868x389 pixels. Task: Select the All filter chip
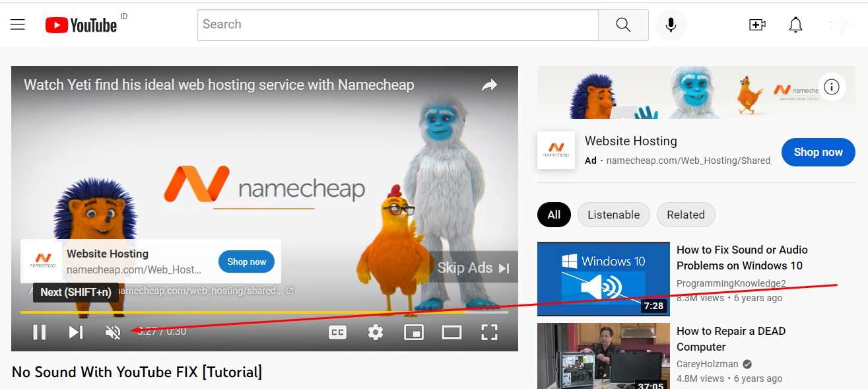point(554,215)
